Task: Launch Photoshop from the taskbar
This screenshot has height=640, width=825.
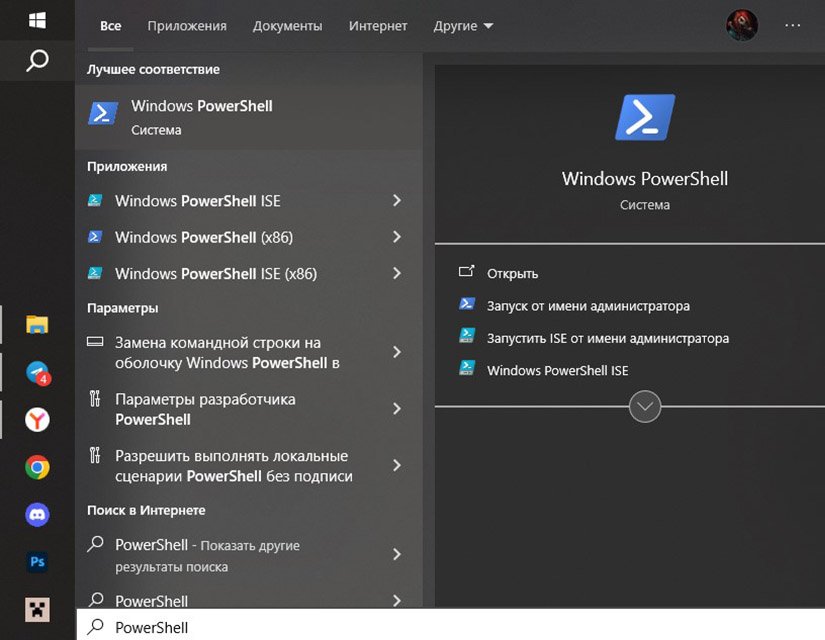Action: click(37, 562)
